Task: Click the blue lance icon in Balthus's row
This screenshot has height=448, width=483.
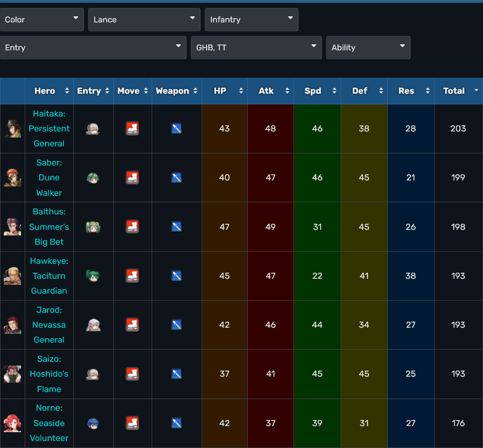Action: 176,227
